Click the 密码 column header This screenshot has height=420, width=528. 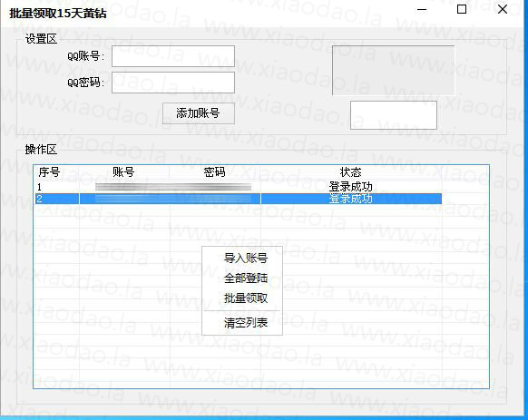(x=214, y=172)
